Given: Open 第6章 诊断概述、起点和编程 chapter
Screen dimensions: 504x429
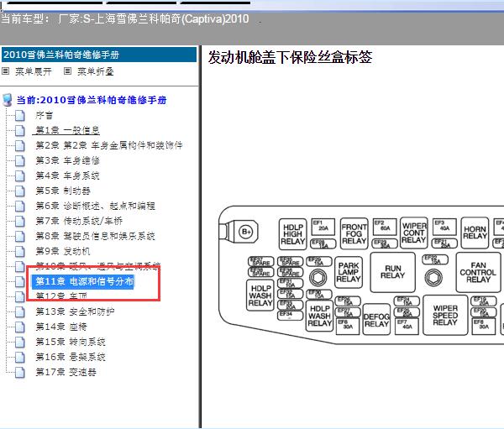Looking at the screenshot, I should [x=95, y=206].
